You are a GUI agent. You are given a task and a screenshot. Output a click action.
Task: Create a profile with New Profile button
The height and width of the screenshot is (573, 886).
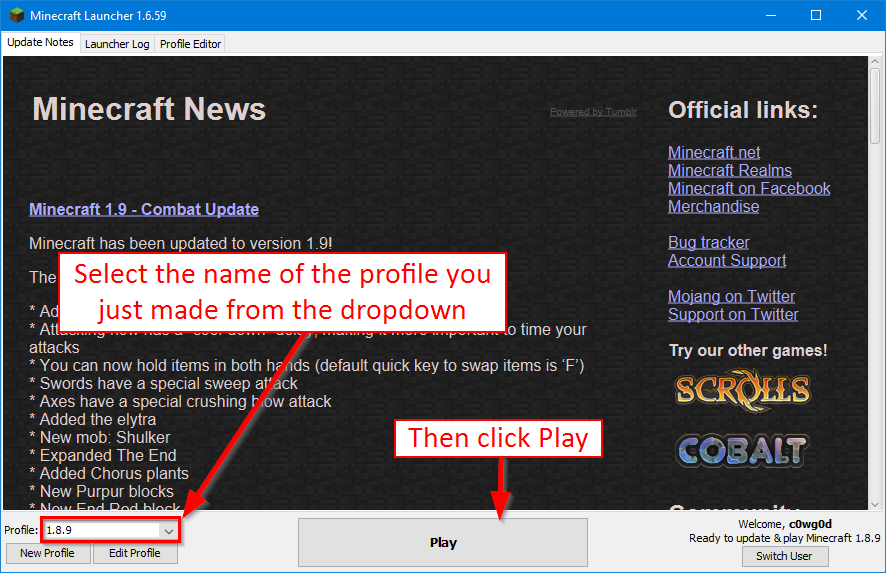click(x=47, y=553)
